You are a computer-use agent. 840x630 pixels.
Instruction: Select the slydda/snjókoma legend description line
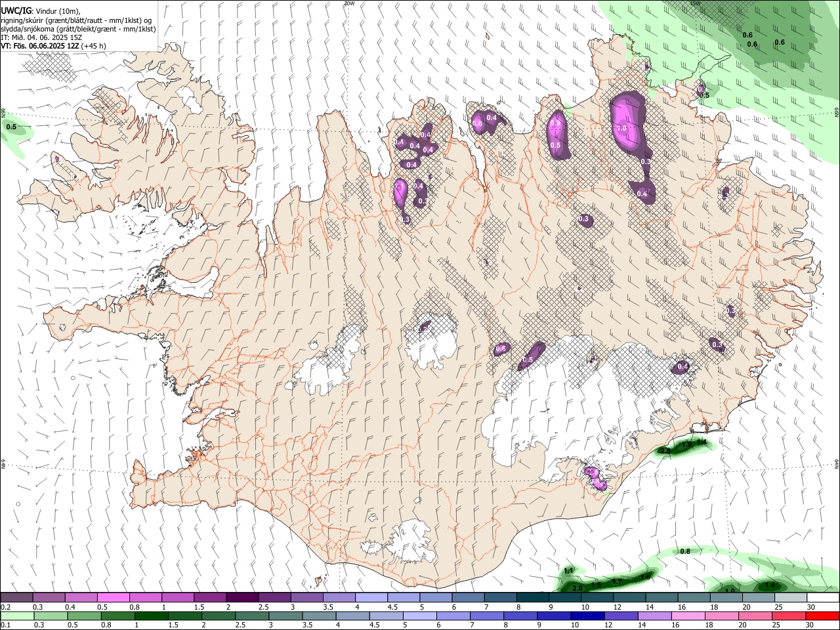point(78,29)
